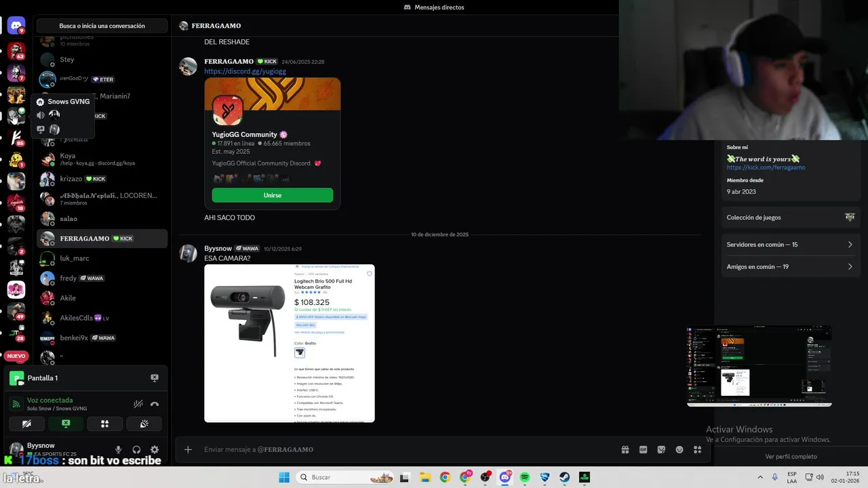Open Logitech Brio webcam image attachment

[290, 343]
